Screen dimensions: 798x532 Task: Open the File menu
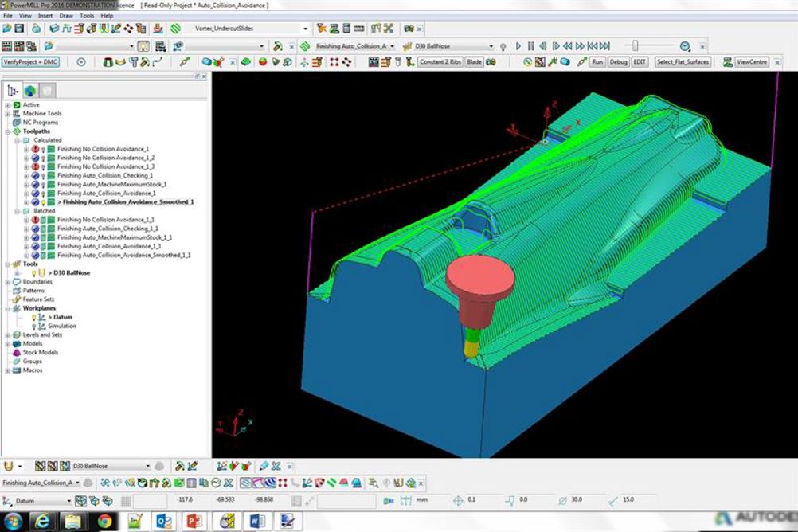coord(8,16)
